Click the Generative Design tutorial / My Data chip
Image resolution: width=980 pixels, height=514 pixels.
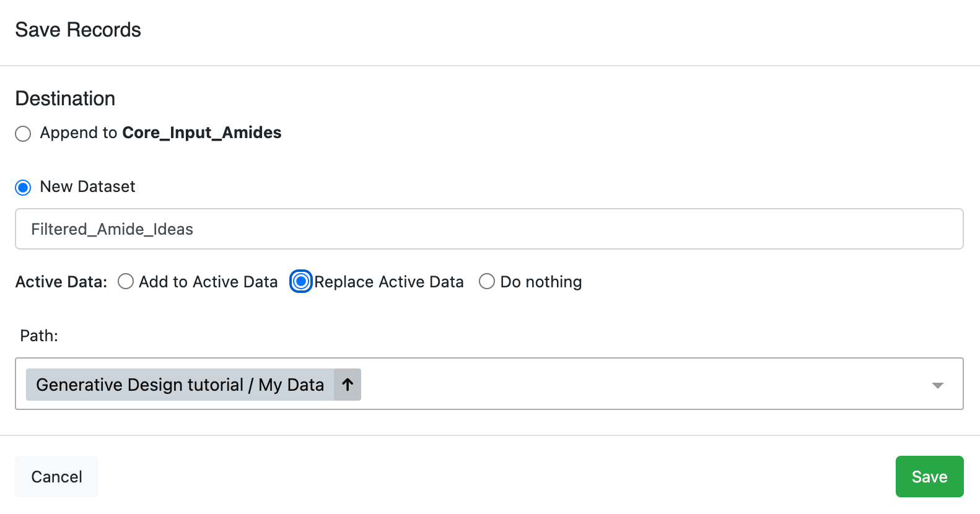tap(180, 385)
